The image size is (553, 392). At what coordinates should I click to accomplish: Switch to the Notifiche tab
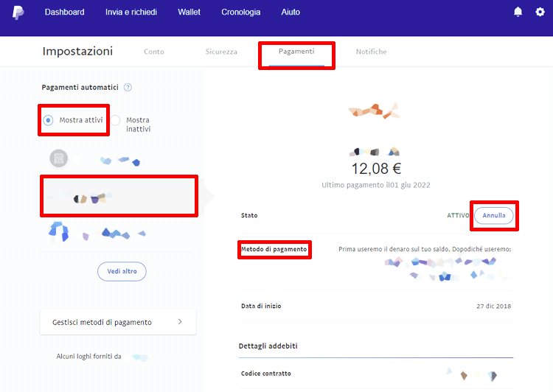[371, 52]
